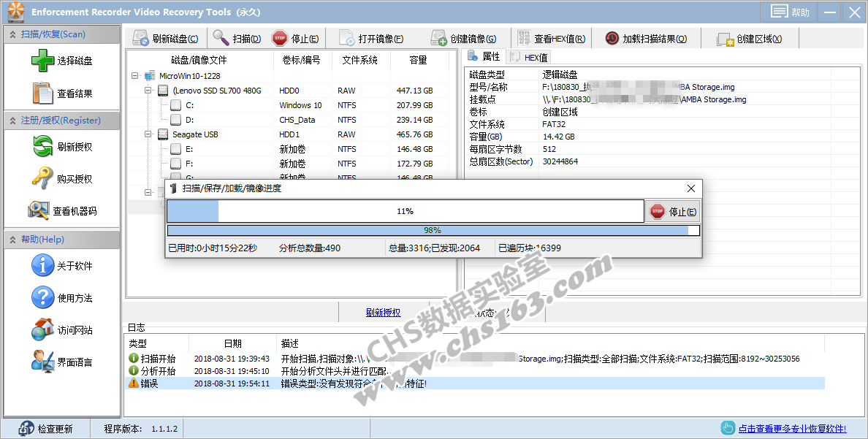
Task: Collapse the 帮助(Help) sidebar section
Action: pos(12,239)
